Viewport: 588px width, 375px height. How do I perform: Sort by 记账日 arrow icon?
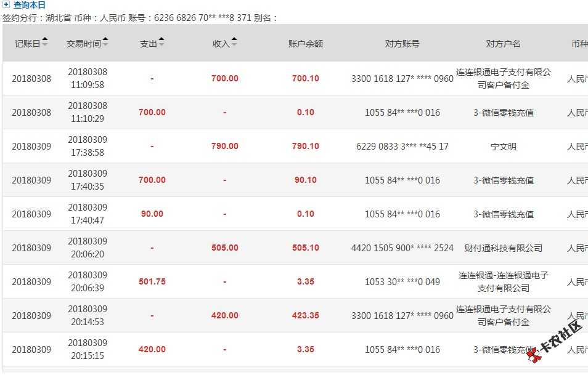45,42
